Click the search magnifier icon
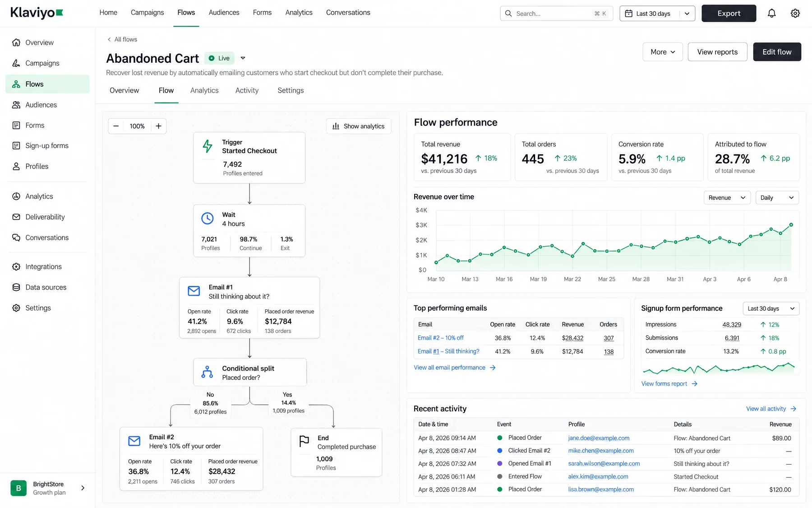This screenshot has width=812, height=508. 508,14
